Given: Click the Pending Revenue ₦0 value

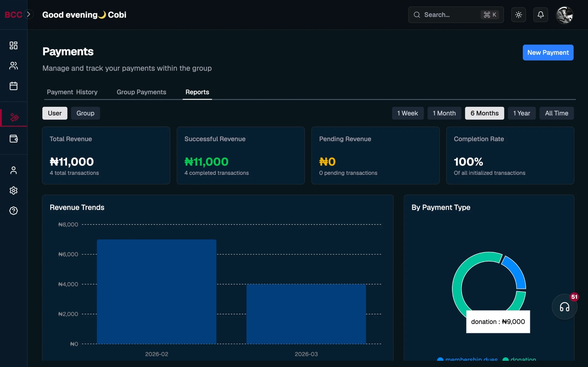Looking at the screenshot, I should point(327,162).
